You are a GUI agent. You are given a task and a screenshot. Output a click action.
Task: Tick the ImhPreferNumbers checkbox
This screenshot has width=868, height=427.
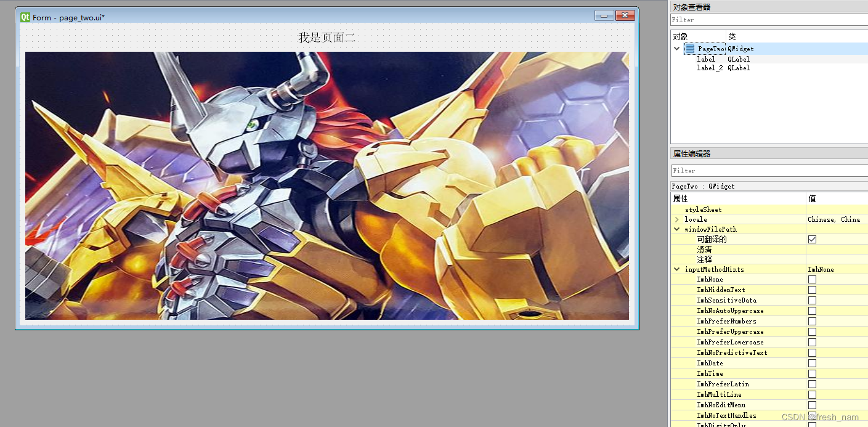[812, 321]
